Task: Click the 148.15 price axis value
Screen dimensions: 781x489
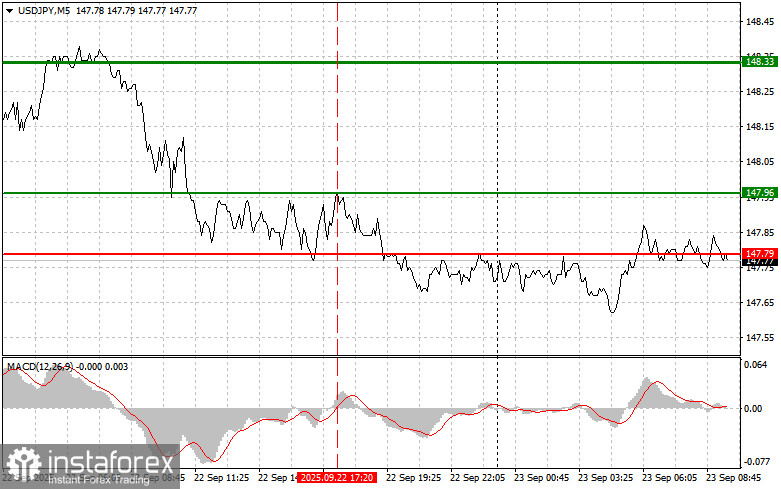Action: [760, 127]
